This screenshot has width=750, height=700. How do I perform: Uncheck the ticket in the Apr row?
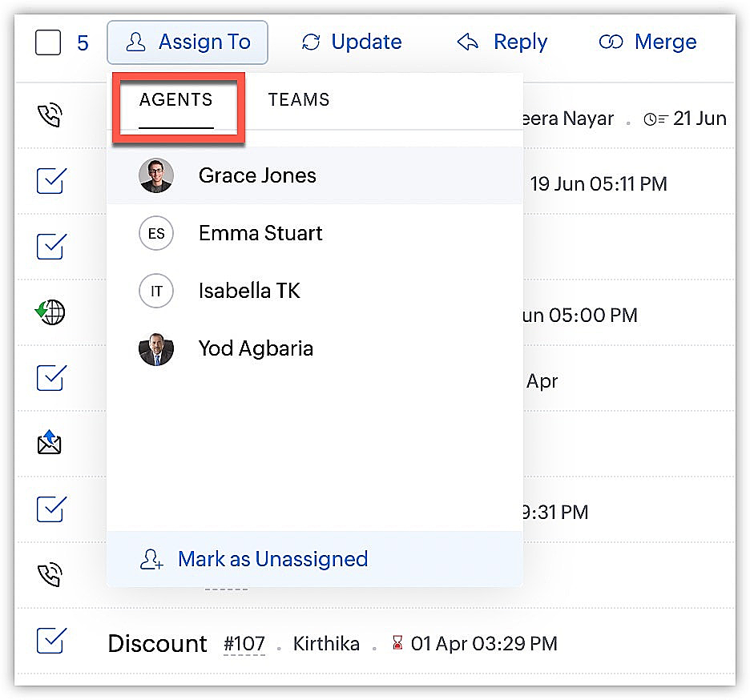click(50, 378)
